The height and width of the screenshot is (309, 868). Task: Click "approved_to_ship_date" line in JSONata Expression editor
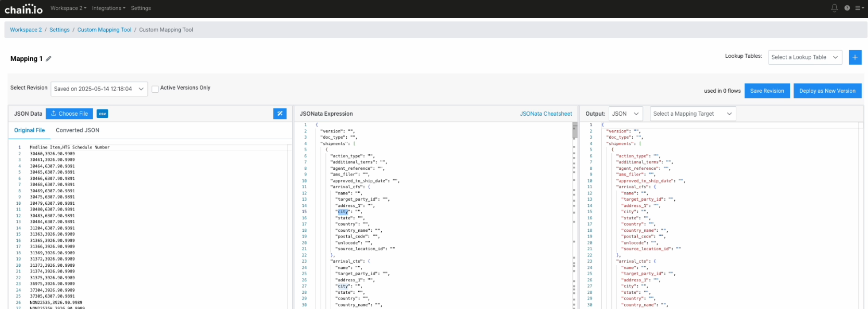pos(365,181)
